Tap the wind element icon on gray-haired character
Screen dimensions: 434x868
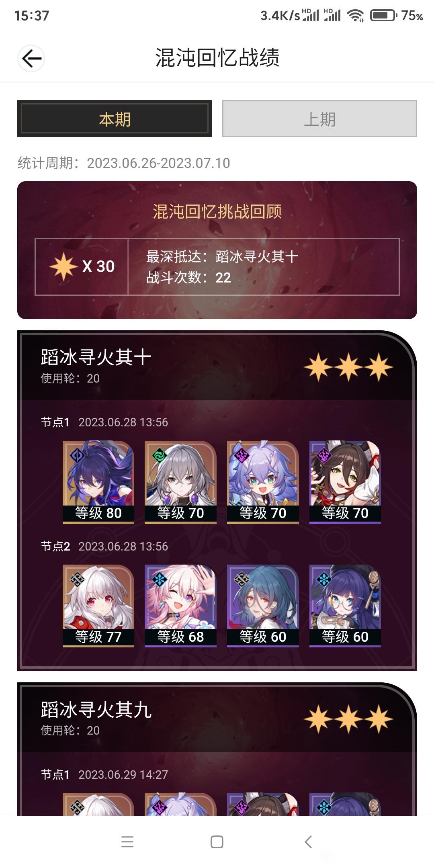[x=160, y=455]
